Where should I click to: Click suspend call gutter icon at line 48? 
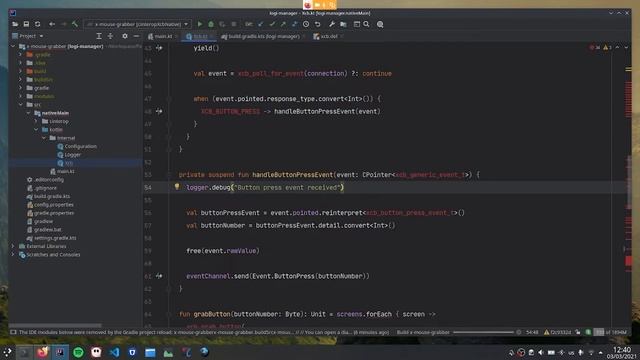coord(159,111)
